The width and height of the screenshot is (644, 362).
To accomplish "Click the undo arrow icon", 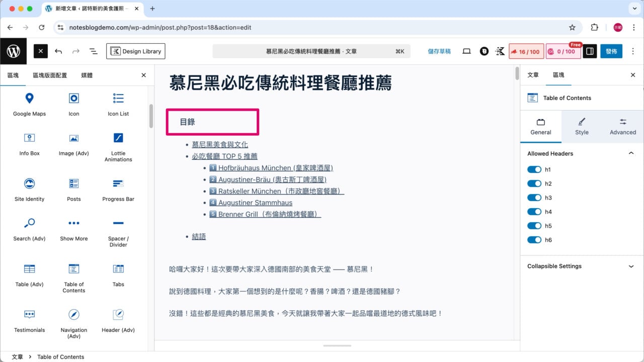I will 58,51.
